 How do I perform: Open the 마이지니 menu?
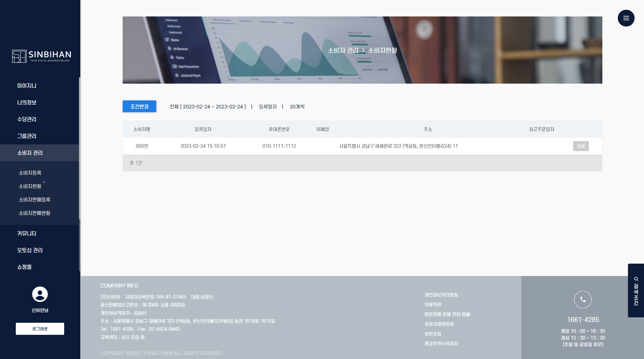point(27,86)
